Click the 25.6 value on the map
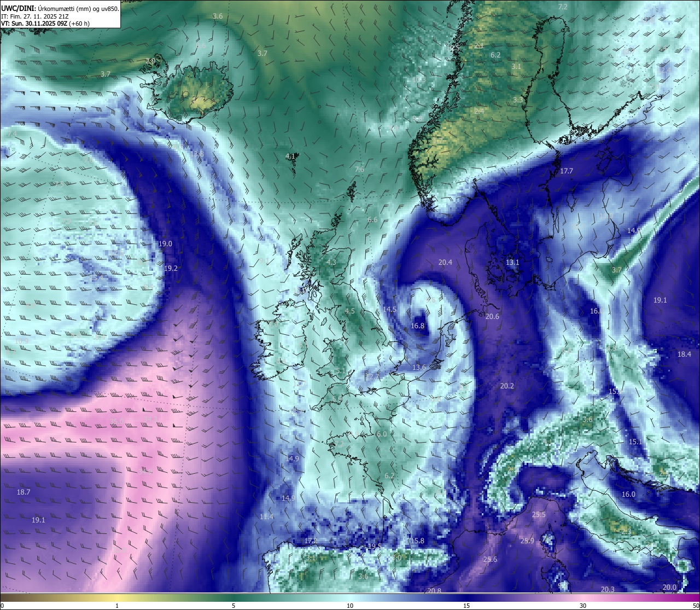Image resolution: width=700 pixels, height=610 pixels. (490, 560)
